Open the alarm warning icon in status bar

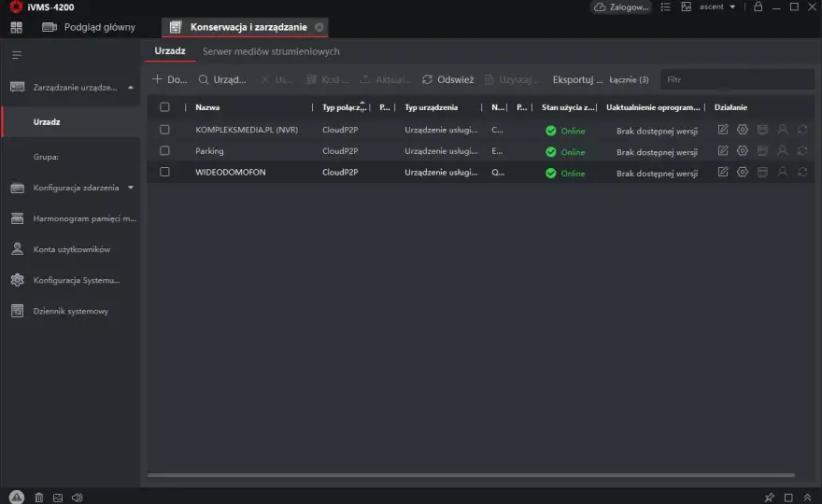click(17, 497)
